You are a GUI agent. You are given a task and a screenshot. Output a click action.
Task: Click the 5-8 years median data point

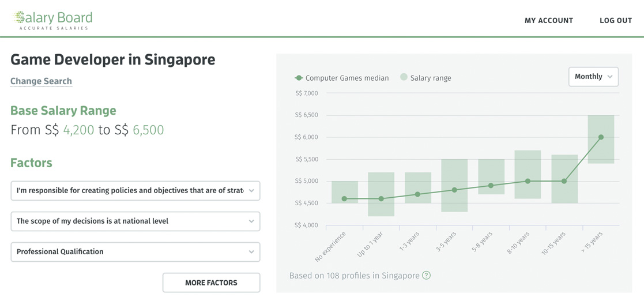click(491, 186)
